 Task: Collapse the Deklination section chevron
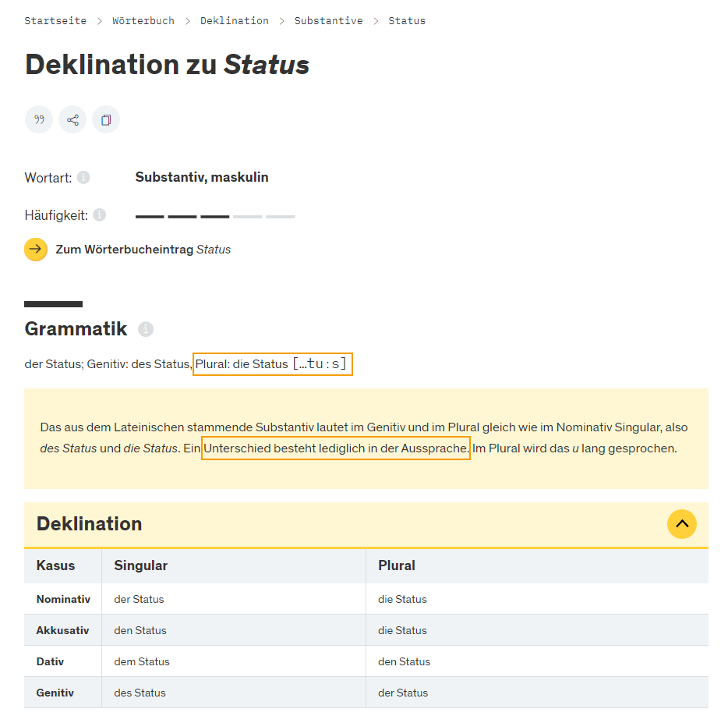[x=681, y=524]
